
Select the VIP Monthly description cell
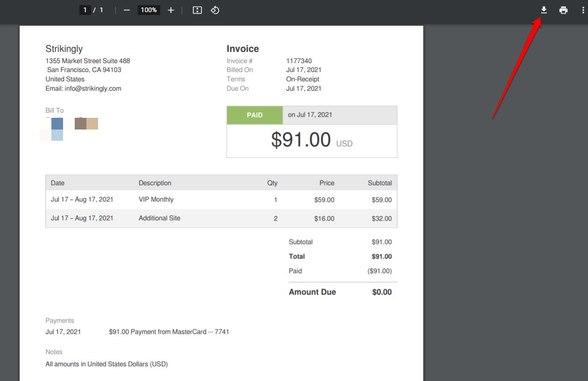tap(156, 200)
